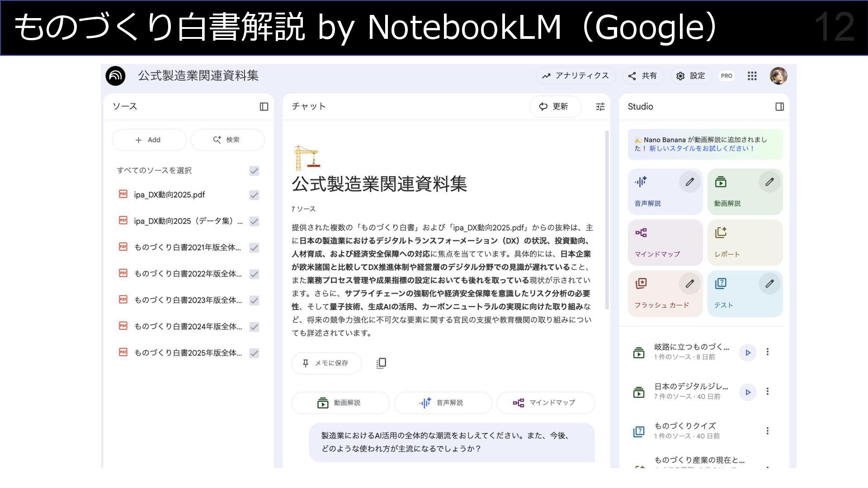Uncheck ものづくり白書2023年版 source checkbox
This screenshot has height=488, width=868.
click(254, 300)
